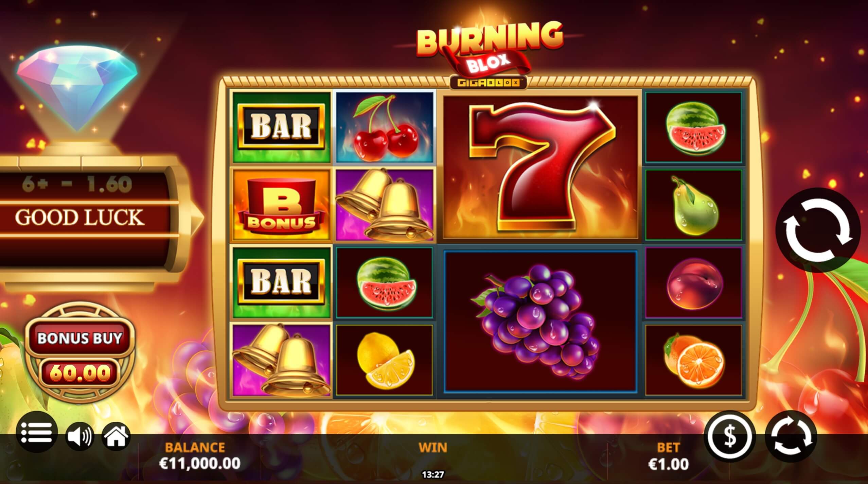Image resolution: width=868 pixels, height=484 pixels.
Task: Click the cherries symbol on reels
Action: click(x=385, y=127)
